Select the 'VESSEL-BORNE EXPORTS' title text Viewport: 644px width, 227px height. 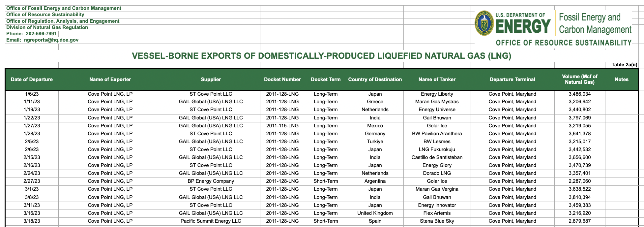322,56
